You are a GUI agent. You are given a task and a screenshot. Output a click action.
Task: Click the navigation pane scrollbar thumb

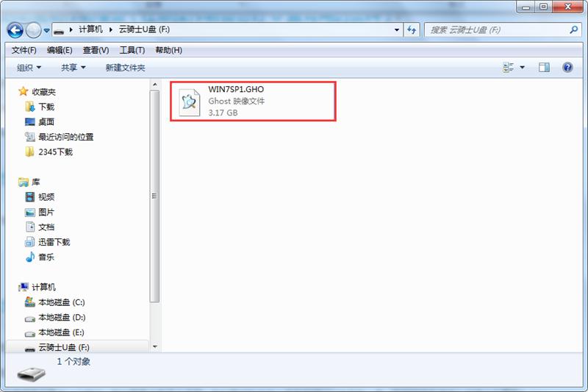[154, 196]
